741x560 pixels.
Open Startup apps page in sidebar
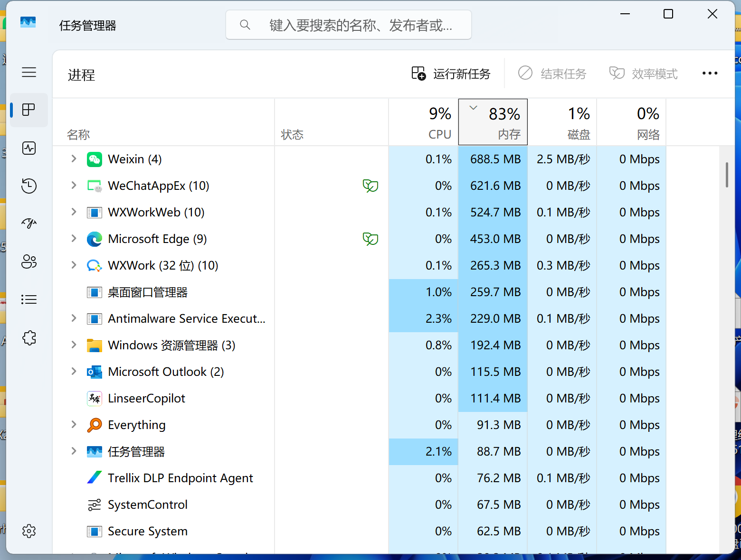click(x=29, y=223)
